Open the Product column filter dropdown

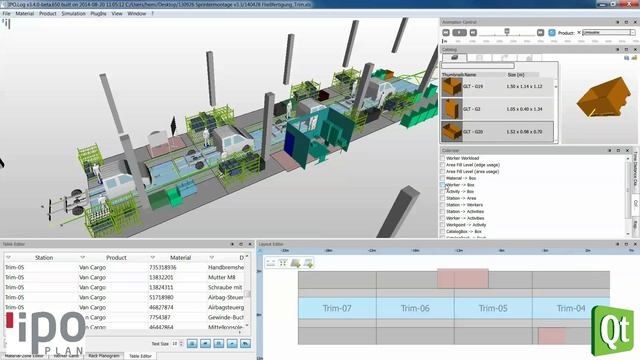pos(82,258)
